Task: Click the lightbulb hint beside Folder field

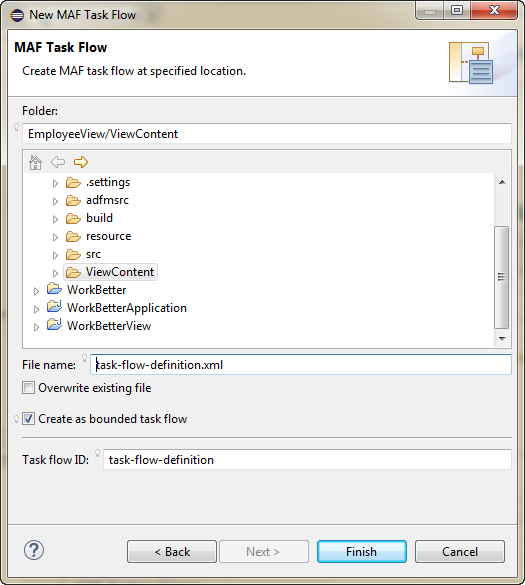Action: pyautogui.click(x=16, y=127)
